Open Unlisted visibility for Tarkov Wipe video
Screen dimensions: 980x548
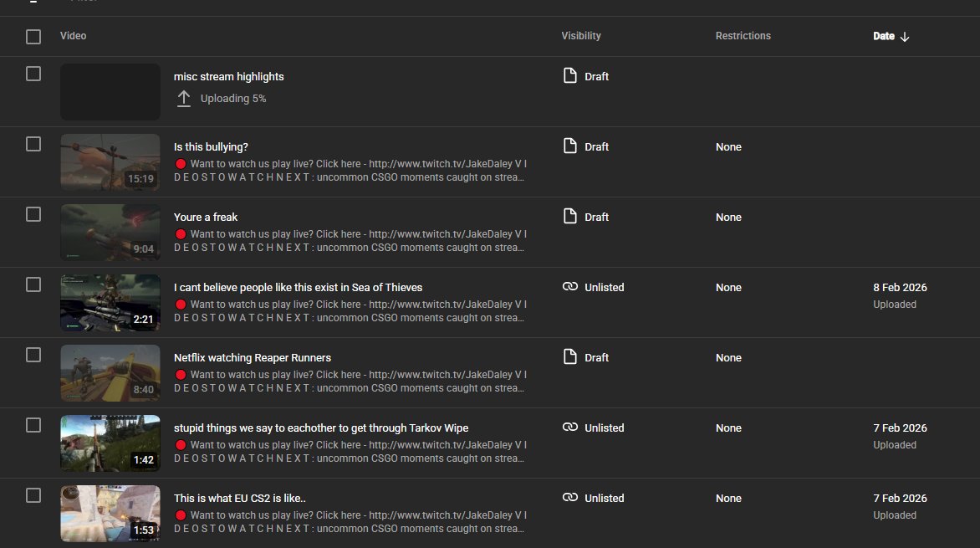(x=605, y=428)
